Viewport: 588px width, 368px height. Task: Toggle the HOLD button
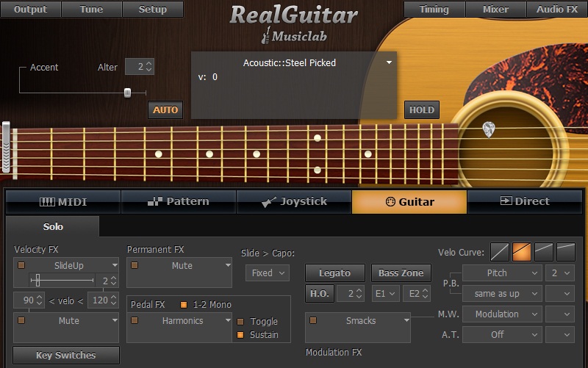click(x=422, y=109)
